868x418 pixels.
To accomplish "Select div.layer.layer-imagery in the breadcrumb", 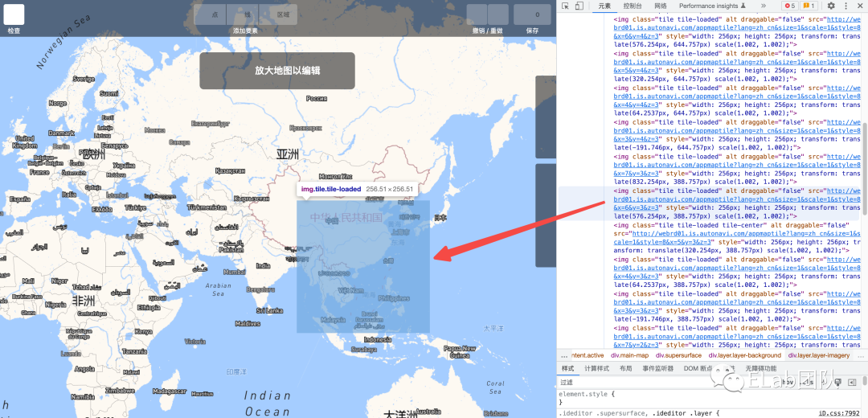I will (819, 355).
